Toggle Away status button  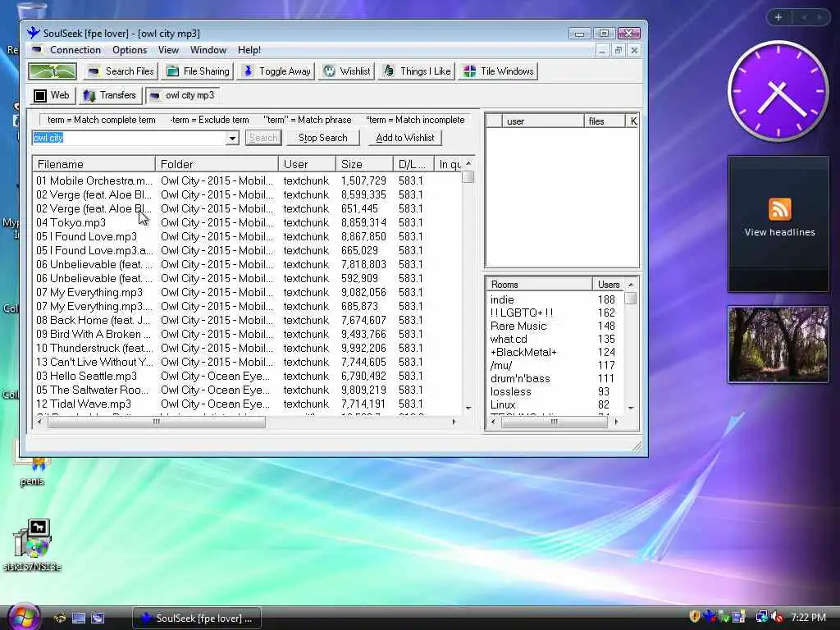pyautogui.click(x=277, y=71)
